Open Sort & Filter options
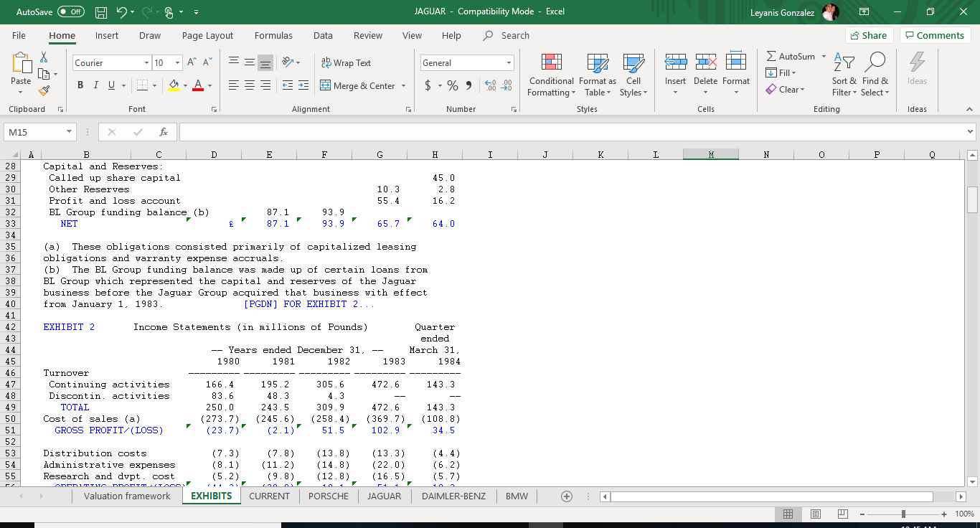This screenshot has width=980, height=528. 844,75
